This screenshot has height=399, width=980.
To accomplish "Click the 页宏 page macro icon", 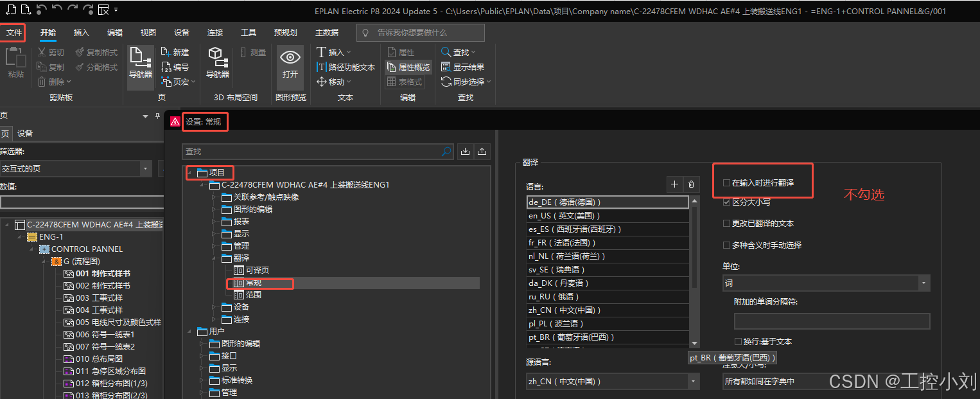I will click(165, 82).
